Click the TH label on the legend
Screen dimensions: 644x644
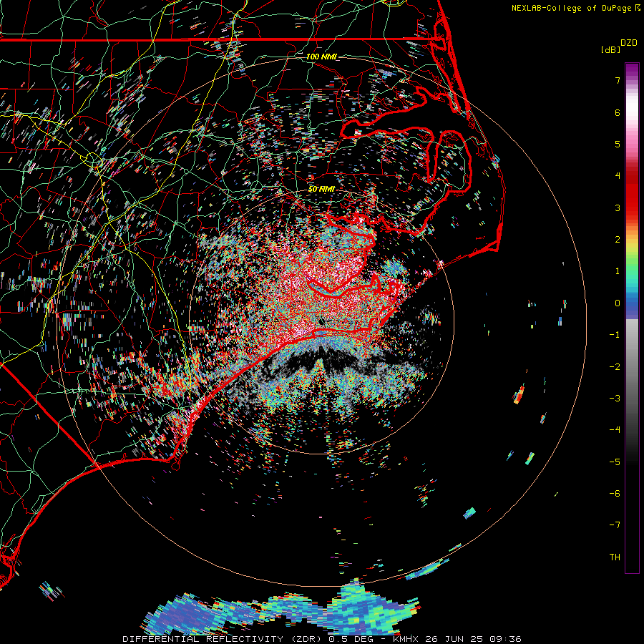pyautogui.click(x=615, y=557)
